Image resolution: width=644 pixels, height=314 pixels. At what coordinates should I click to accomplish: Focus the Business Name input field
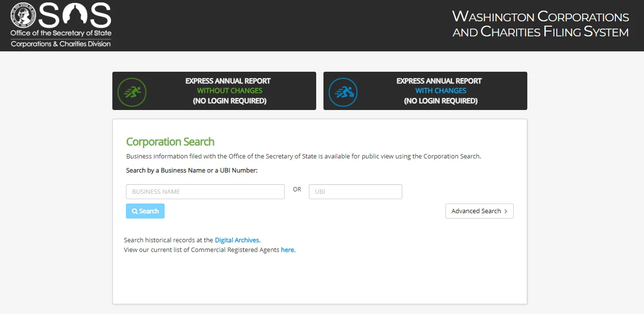205,191
